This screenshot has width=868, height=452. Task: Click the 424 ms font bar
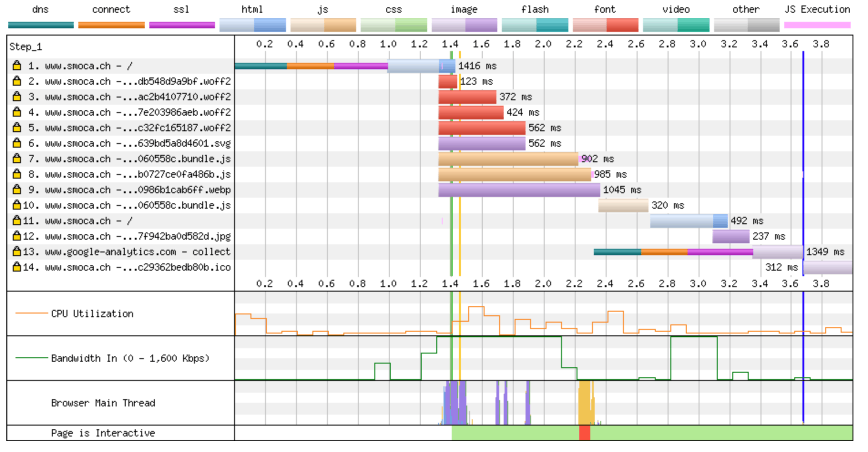tap(471, 113)
